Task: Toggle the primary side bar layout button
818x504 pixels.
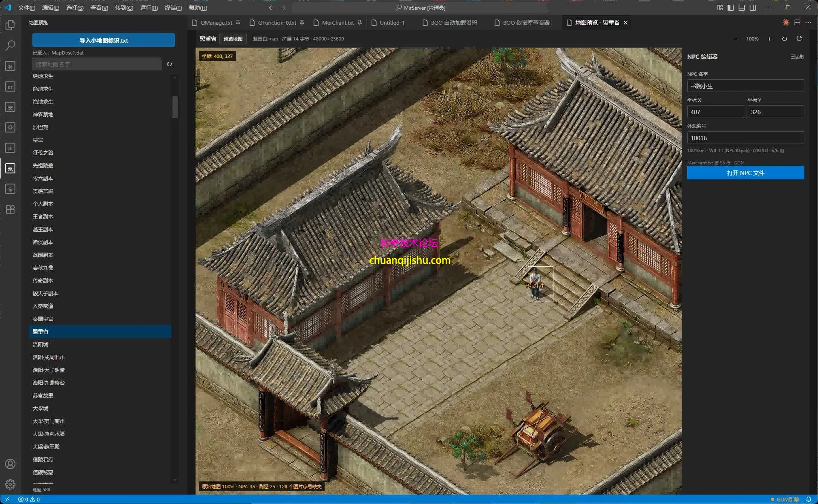Action: pos(731,8)
